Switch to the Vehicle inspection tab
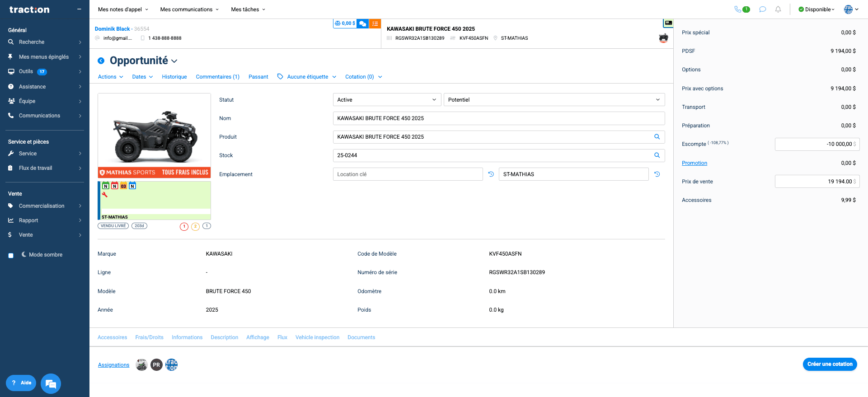The image size is (868, 397). coord(317,337)
